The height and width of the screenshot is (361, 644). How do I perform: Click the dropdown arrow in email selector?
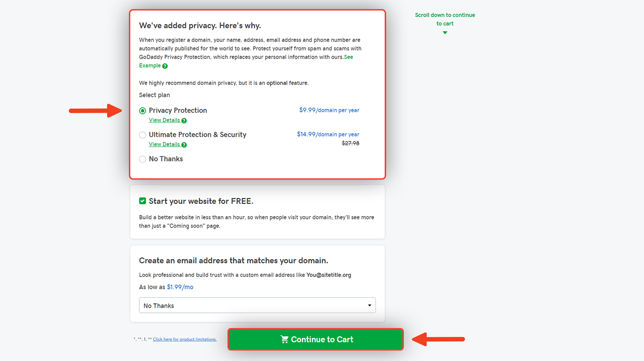(x=369, y=305)
